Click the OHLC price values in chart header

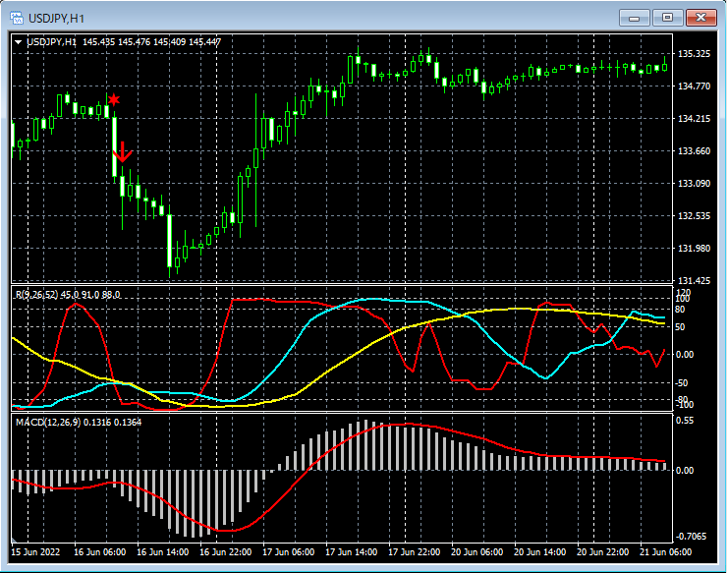pyautogui.click(x=152, y=41)
